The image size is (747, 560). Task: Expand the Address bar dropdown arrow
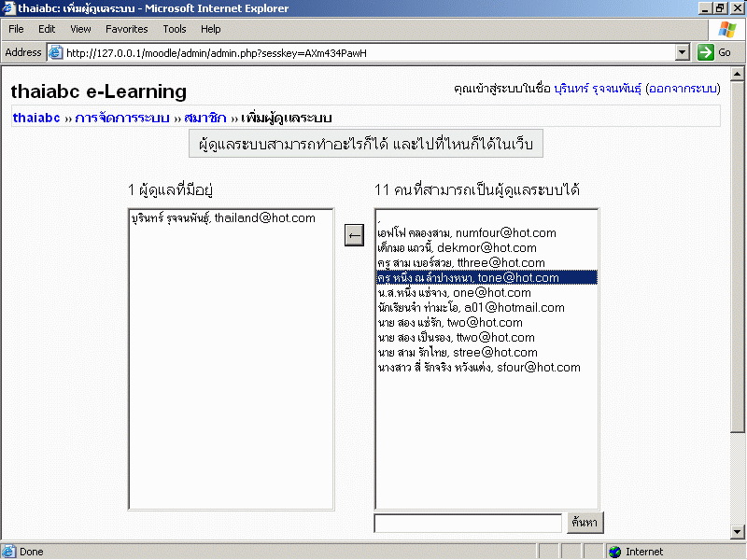pyautogui.click(x=682, y=53)
